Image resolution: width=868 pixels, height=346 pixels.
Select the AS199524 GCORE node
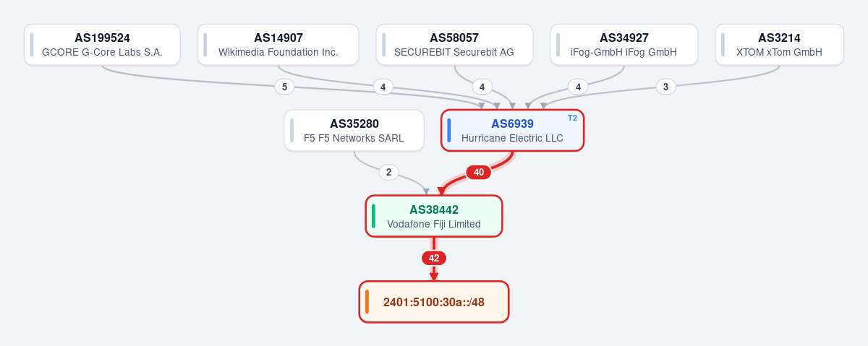102,45
